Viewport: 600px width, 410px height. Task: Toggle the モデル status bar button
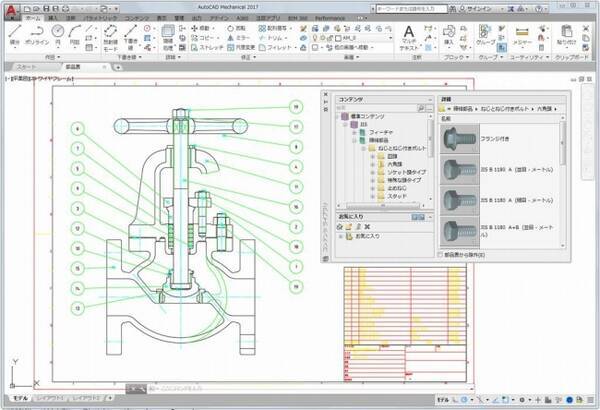(x=441, y=400)
